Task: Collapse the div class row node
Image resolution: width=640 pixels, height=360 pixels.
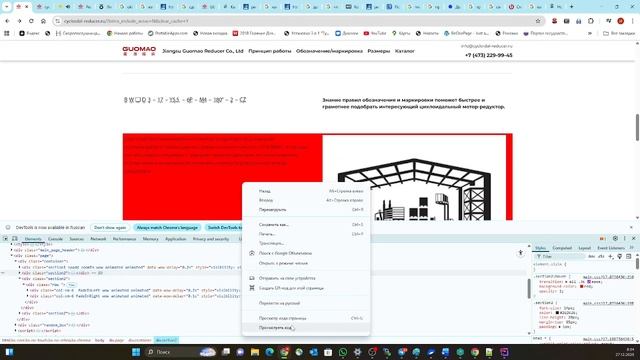Action: click(x=24, y=284)
